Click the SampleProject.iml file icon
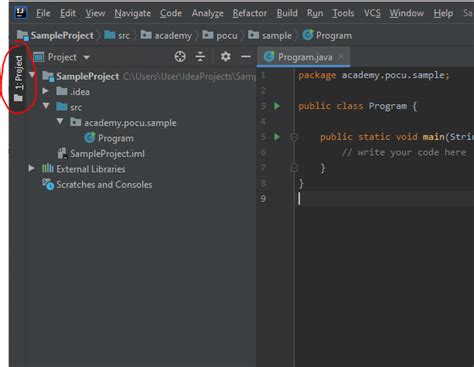This screenshot has height=367, width=474. [x=62, y=153]
